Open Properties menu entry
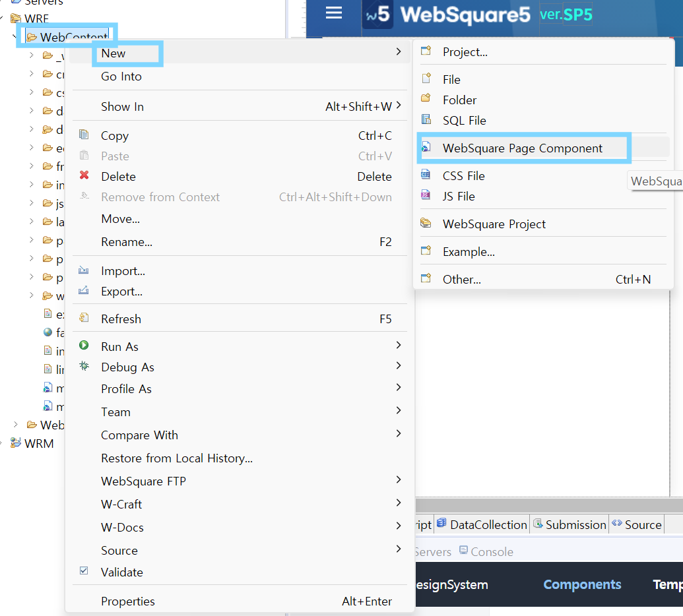683x616 pixels. tap(240, 601)
